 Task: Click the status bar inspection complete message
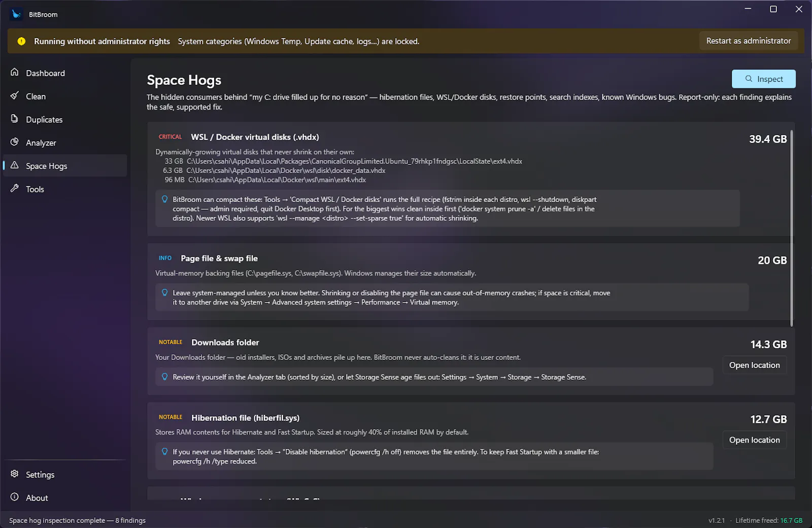pyautogui.click(x=77, y=520)
